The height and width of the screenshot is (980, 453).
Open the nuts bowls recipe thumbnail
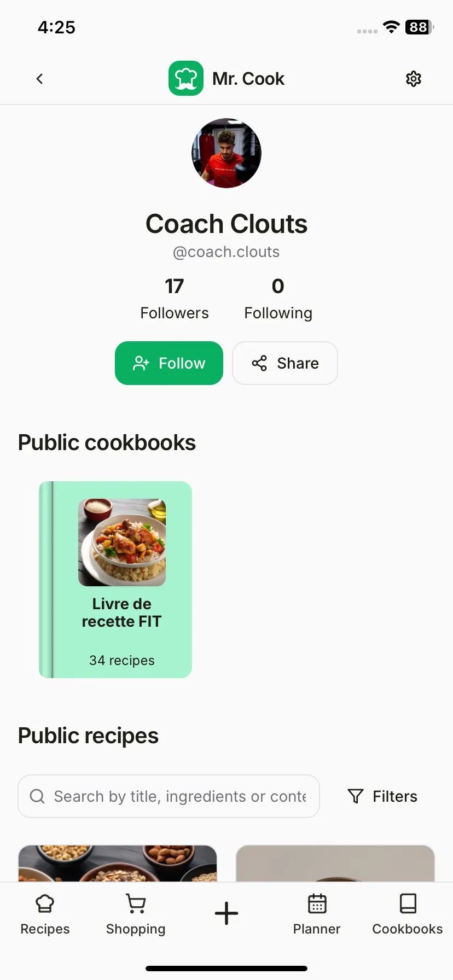click(x=118, y=864)
